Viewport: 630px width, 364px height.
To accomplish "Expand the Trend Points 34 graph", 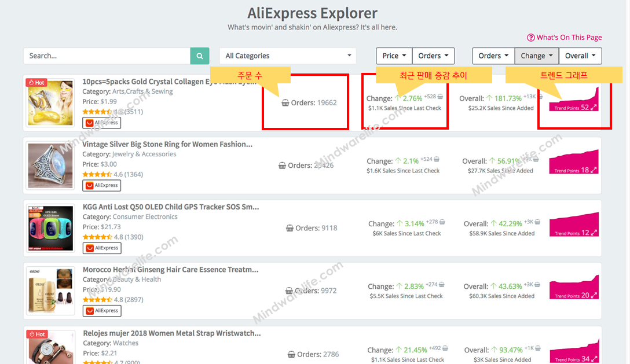I will pos(574,351).
